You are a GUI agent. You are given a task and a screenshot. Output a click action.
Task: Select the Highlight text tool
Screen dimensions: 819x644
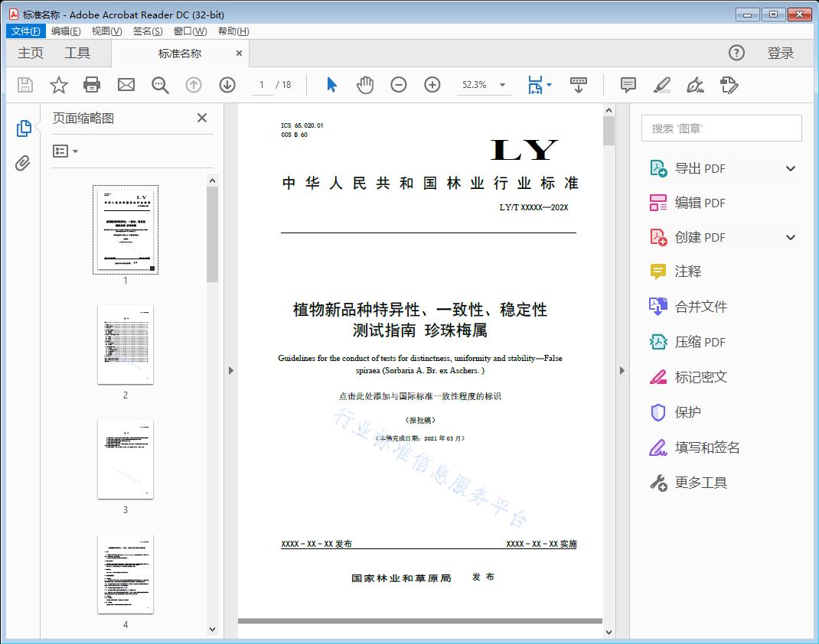click(663, 85)
